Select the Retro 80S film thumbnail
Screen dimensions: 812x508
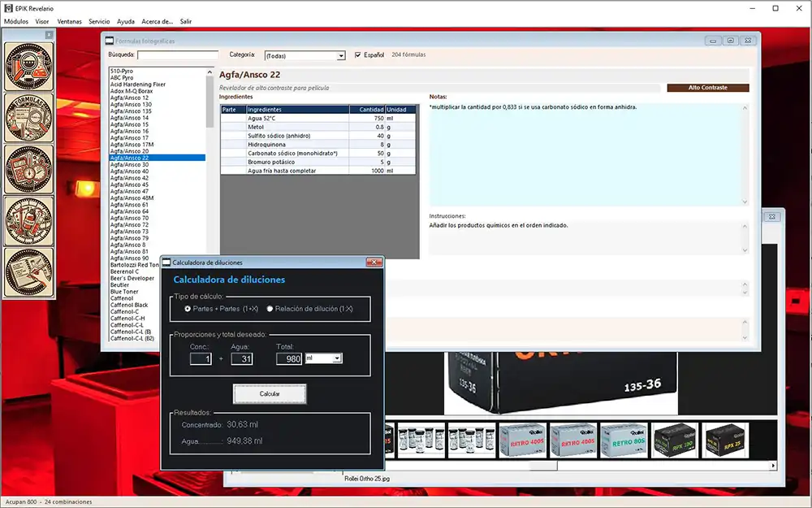tap(624, 440)
